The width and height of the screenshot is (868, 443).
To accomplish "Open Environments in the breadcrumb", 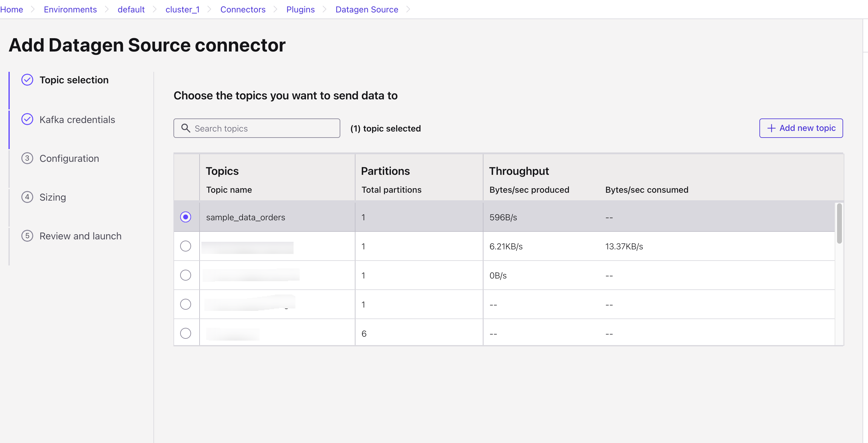I will pyautogui.click(x=70, y=9).
